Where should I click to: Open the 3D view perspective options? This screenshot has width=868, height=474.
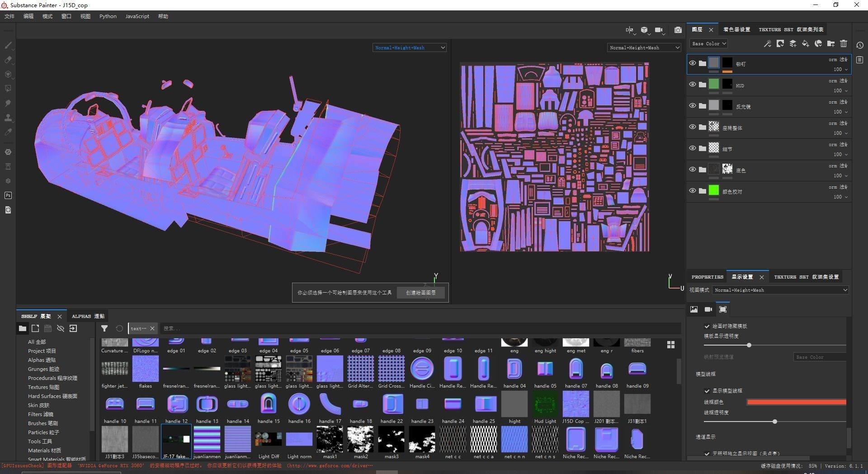pos(644,30)
